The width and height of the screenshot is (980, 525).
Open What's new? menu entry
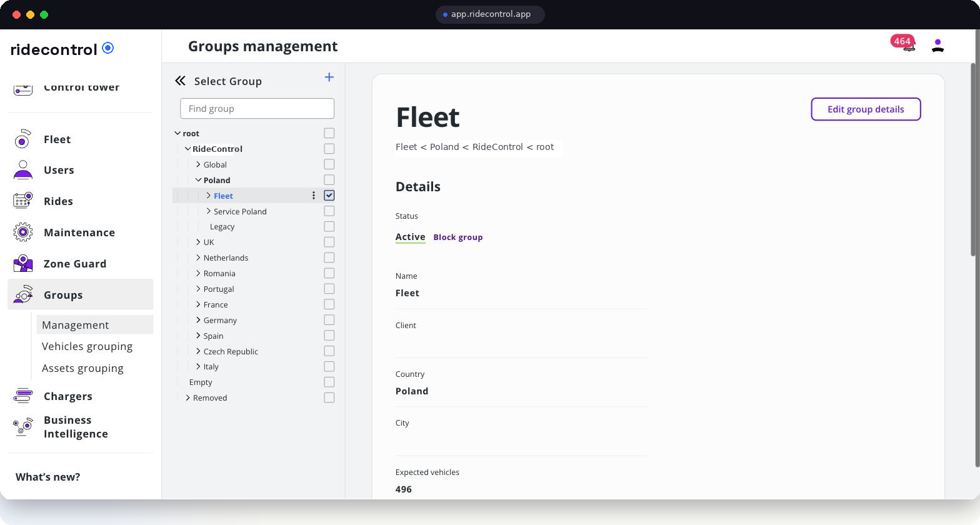(x=48, y=477)
